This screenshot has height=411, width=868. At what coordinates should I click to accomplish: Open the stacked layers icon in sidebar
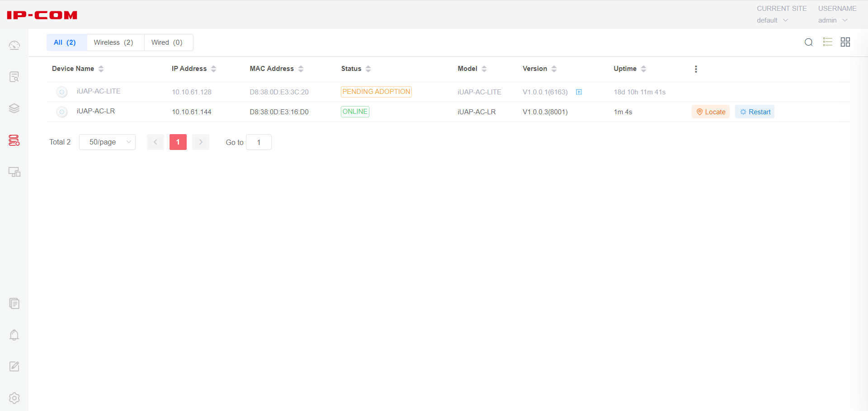[x=14, y=108]
